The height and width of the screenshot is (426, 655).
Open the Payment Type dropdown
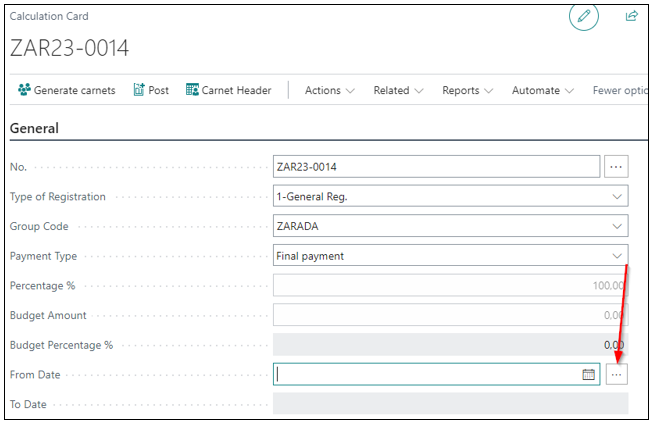(617, 256)
